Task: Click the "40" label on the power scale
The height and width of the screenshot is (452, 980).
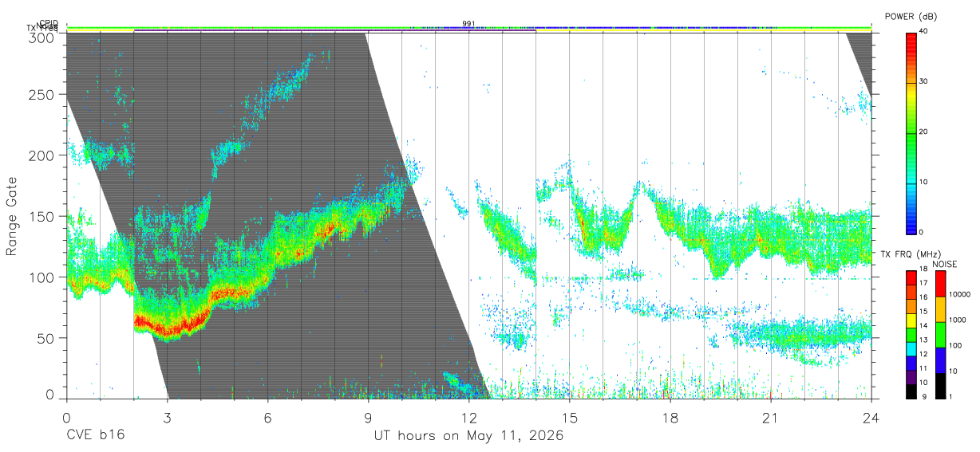Action: pos(924,32)
